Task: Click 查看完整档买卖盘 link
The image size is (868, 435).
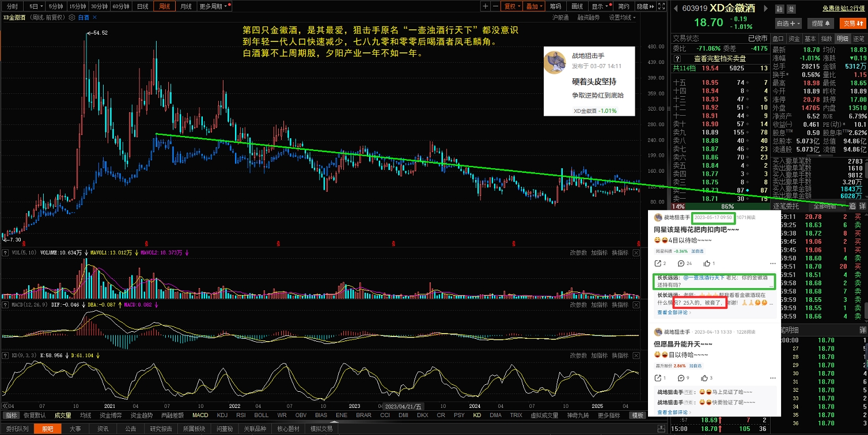Action: pos(719,58)
